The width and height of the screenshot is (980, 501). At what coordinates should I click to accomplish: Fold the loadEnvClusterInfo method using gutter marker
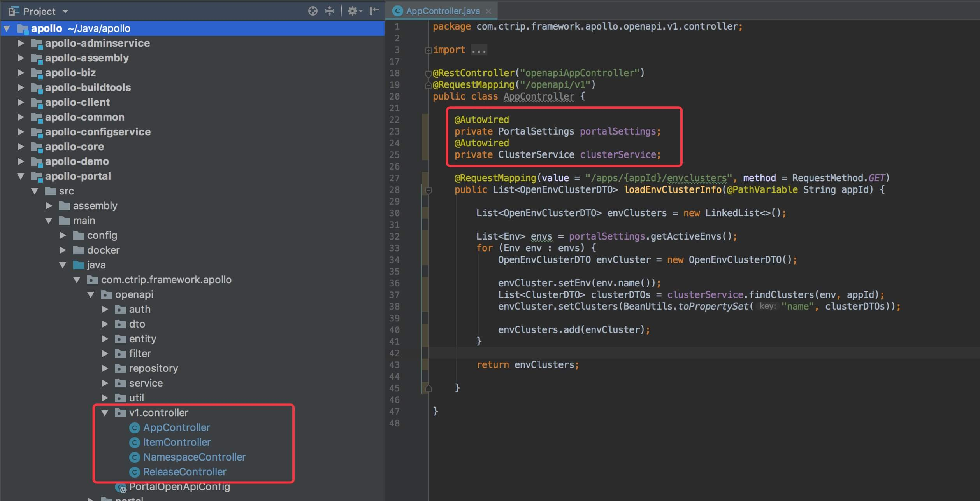pyautogui.click(x=429, y=190)
